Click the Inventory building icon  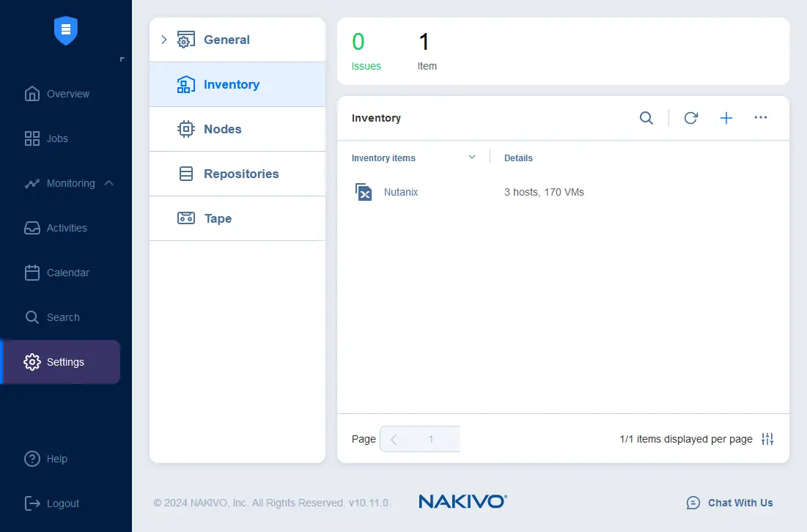point(185,84)
